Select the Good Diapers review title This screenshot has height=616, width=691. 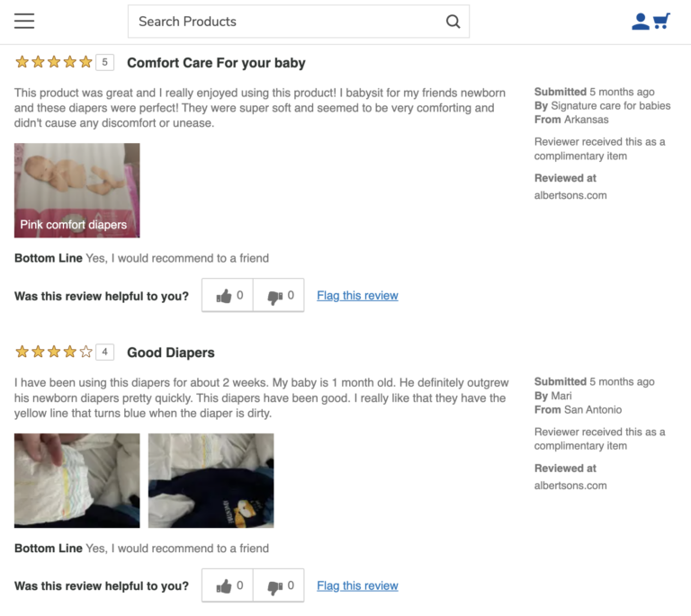pyautogui.click(x=171, y=353)
